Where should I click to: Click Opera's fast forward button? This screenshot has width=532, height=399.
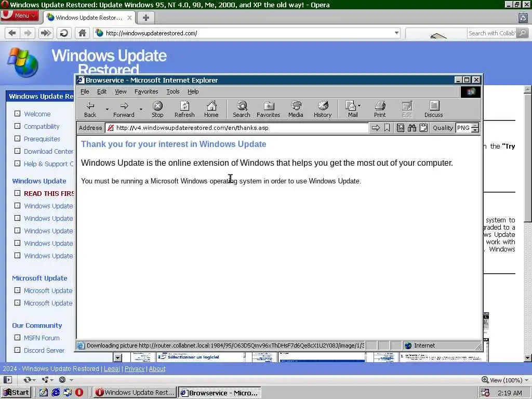tap(46, 33)
